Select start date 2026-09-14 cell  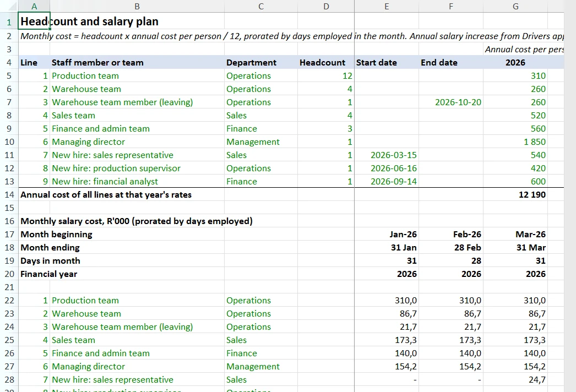[387, 182]
